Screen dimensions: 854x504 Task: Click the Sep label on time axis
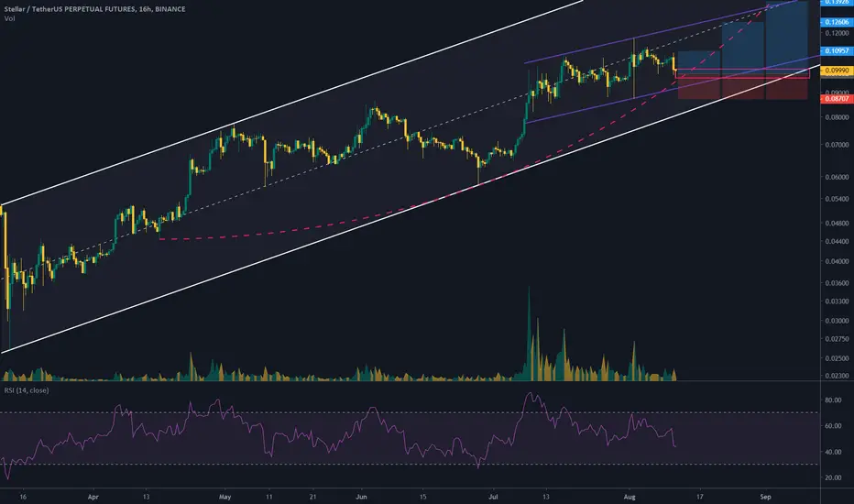766,497
